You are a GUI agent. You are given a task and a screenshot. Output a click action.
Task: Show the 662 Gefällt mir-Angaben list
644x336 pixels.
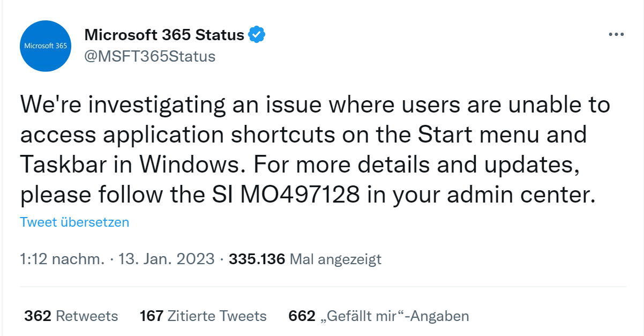coord(379,316)
